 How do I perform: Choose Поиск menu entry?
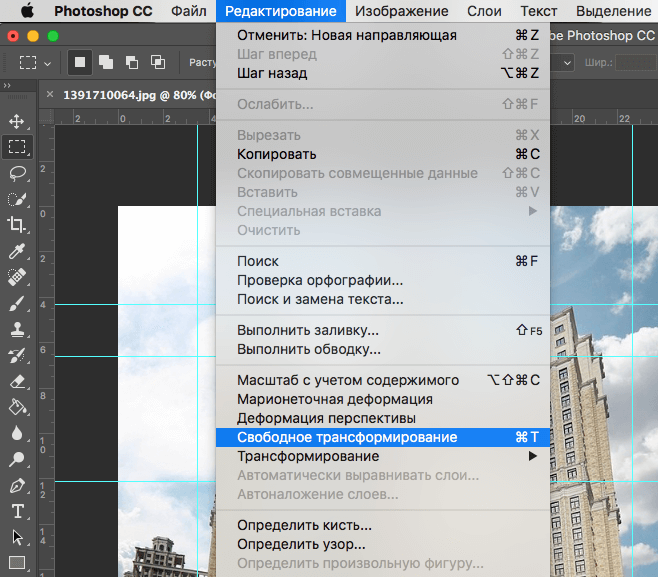click(x=383, y=261)
